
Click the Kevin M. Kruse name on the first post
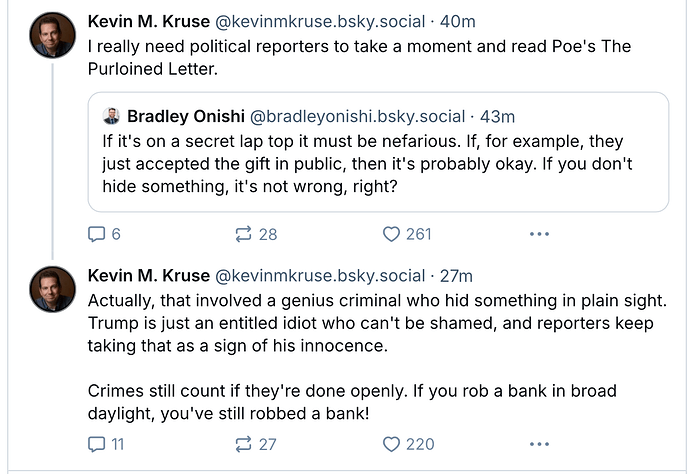(x=149, y=21)
